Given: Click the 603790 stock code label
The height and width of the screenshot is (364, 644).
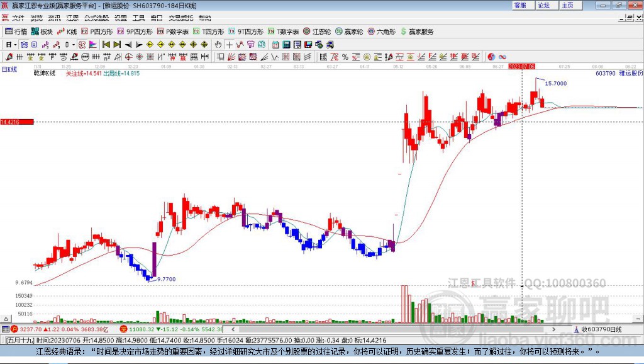Looking at the screenshot, I should (x=606, y=73).
